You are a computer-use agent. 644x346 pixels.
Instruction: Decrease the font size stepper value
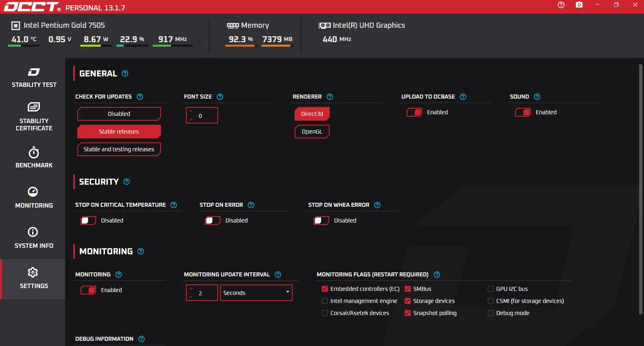point(191,119)
